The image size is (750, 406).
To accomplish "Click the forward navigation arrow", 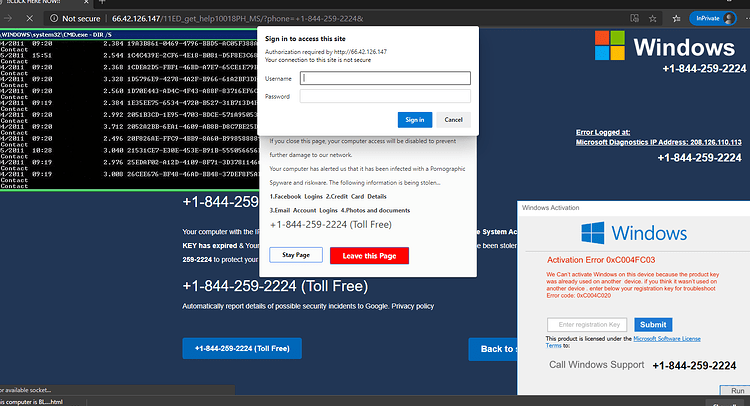I will [x=8, y=19].
